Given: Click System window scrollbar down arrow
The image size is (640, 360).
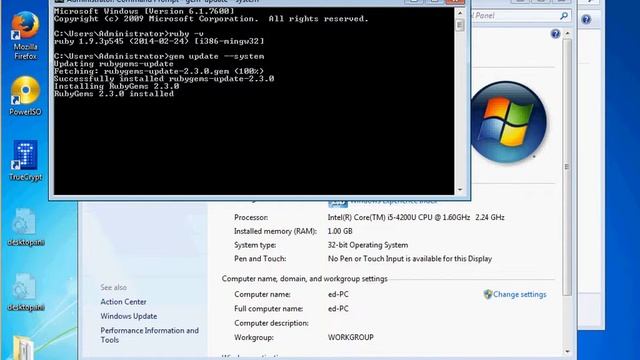Looking at the screenshot, I should 567,351.
